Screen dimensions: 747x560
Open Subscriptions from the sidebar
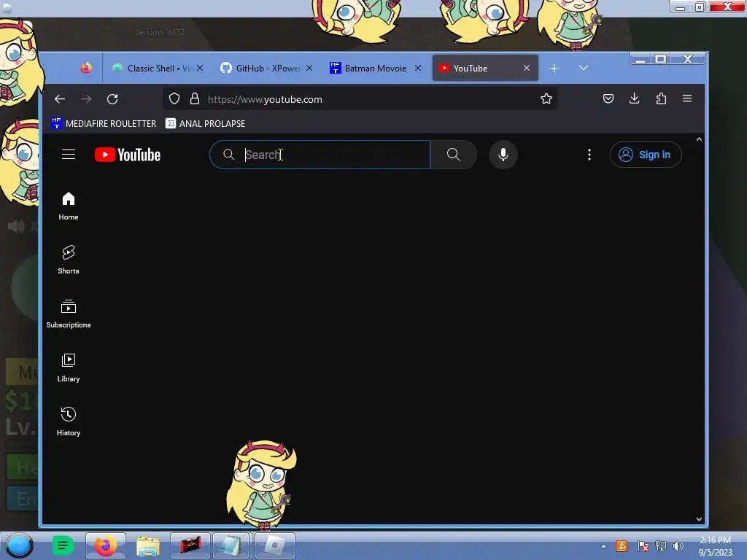pyautogui.click(x=69, y=314)
